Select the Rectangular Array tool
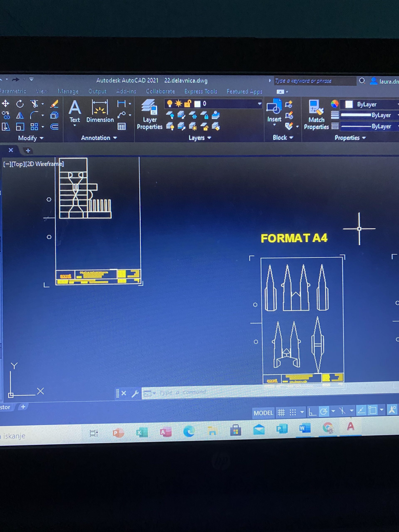Viewport: 399px width, 532px height. pyautogui.click(x=34, y=127)
